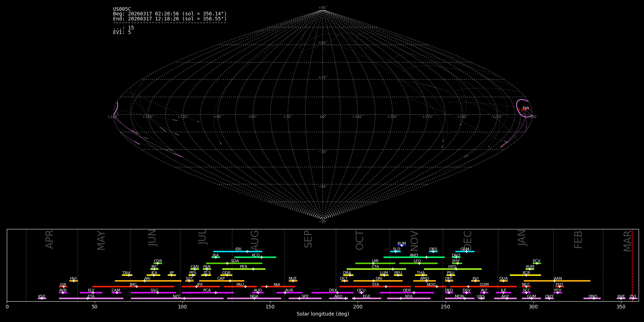The height and width of the screenshot is (322, 644).
Task: Click the red dashed current solar longitude line
Action: (632, 265)
